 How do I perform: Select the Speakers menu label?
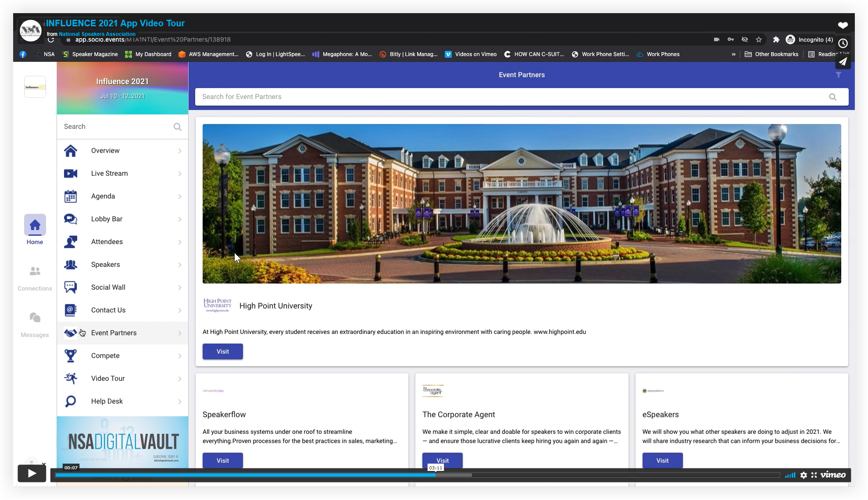point(105,265)
